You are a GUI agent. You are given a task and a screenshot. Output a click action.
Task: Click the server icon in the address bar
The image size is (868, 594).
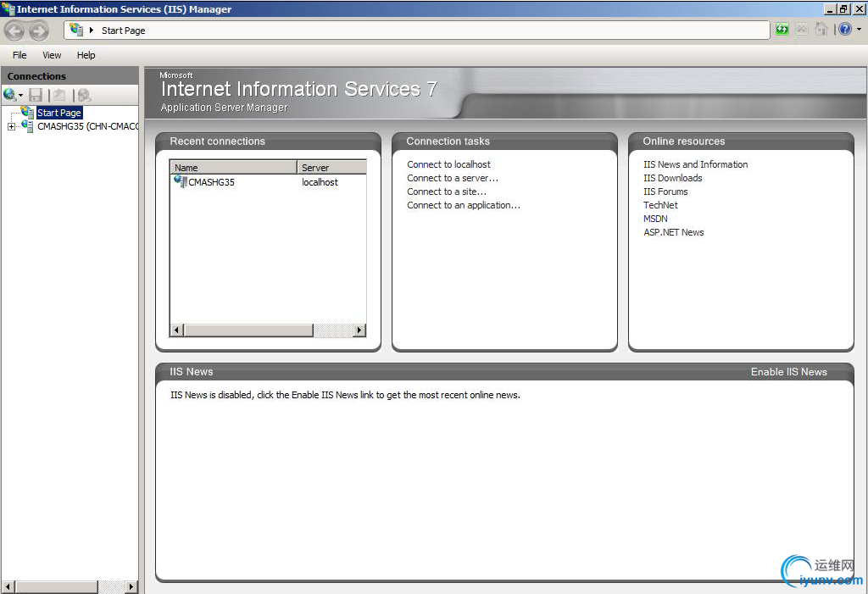click(76, 30)
